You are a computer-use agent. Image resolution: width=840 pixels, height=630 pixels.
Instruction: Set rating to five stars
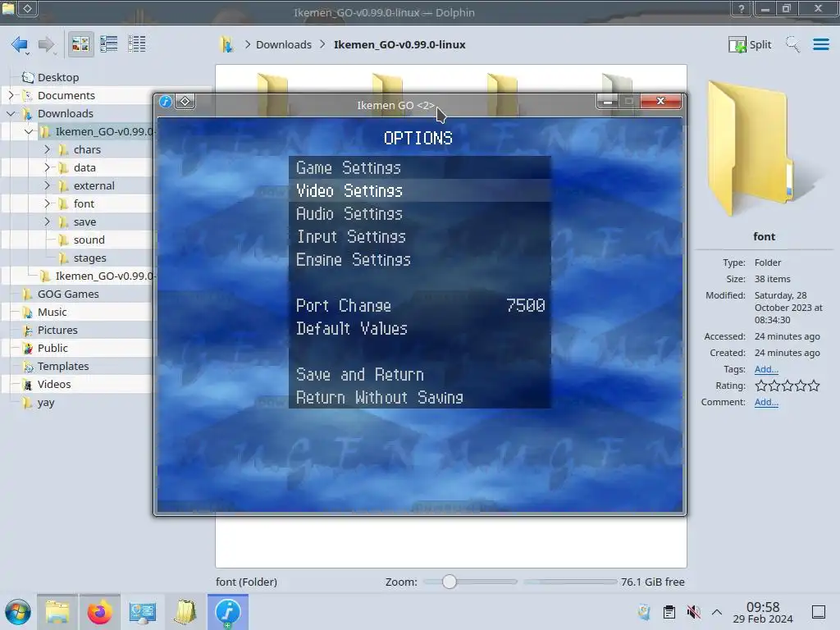click(x=814, y=386)
